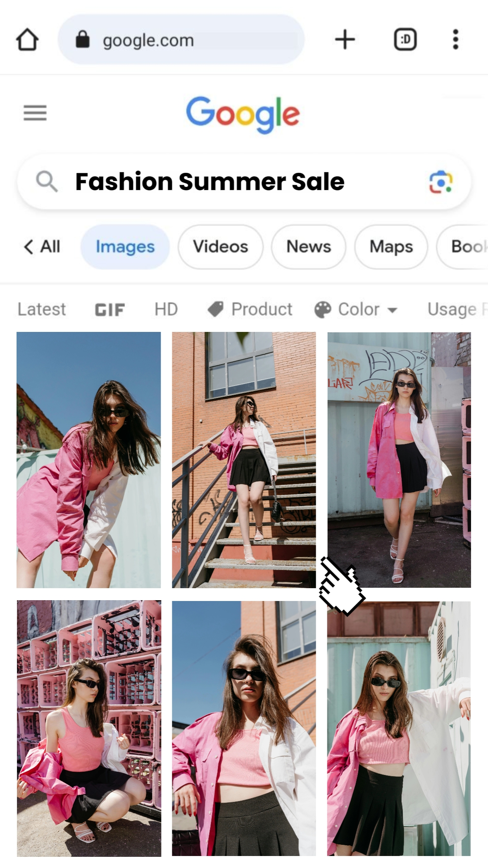This screenshot has height=868, width=488.
Task: Open a new tab with plus icon
Action: coord(345,40)
